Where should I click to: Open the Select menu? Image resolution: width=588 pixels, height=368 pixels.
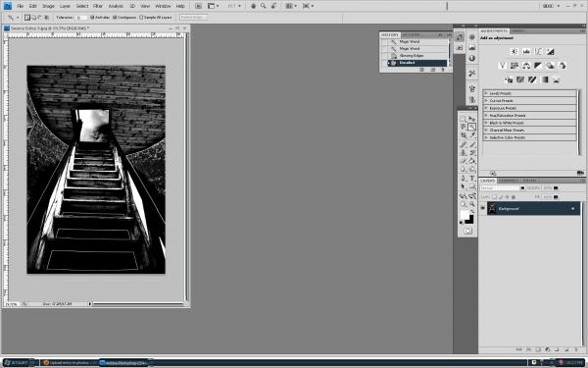82,6
